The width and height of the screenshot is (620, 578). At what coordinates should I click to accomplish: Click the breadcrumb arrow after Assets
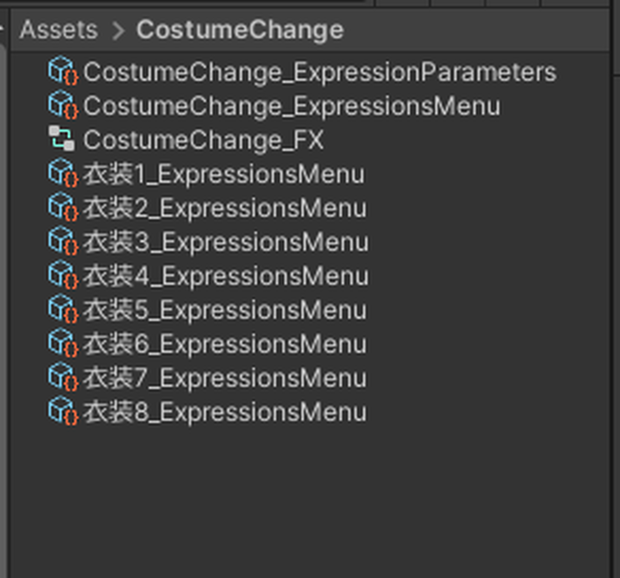(118, 31)
